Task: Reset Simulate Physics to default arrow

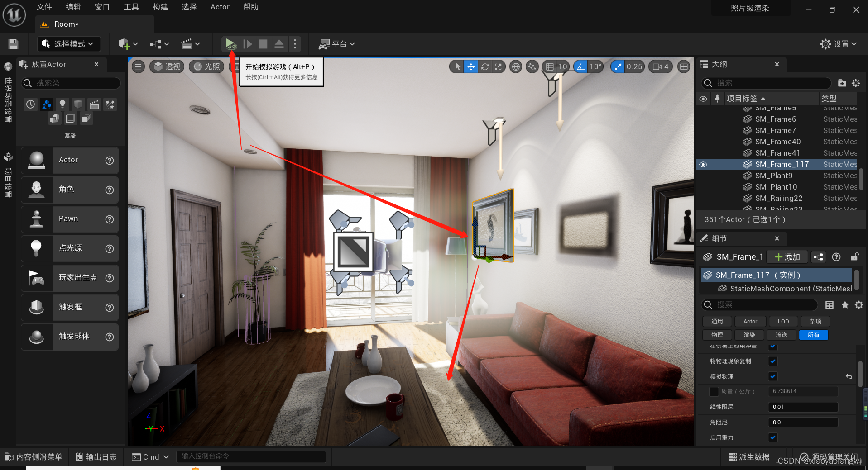Action: tap(849, 376)
